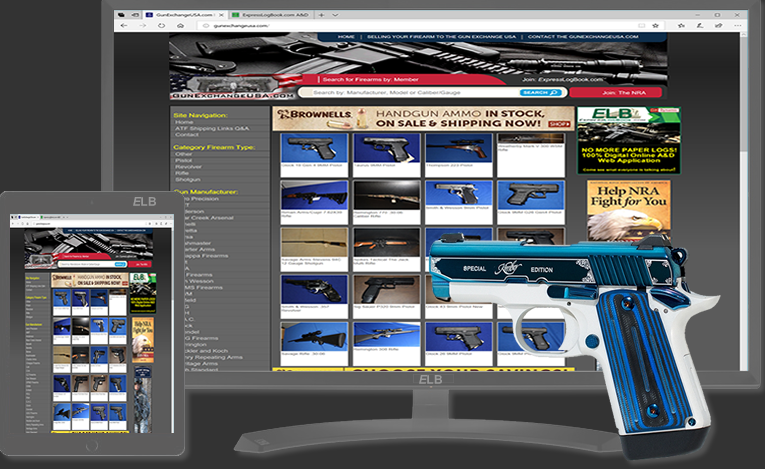The width and height of the screenshot is (765, 469).
Task: Click the Help NRA Fight for You banner
Action: tap(628, 211)
